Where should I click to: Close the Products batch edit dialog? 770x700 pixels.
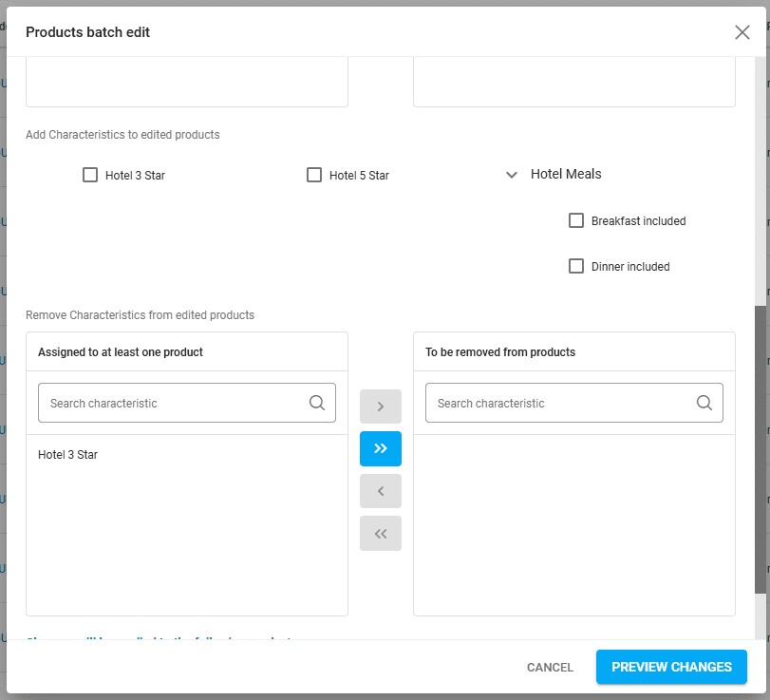[742, 32]
